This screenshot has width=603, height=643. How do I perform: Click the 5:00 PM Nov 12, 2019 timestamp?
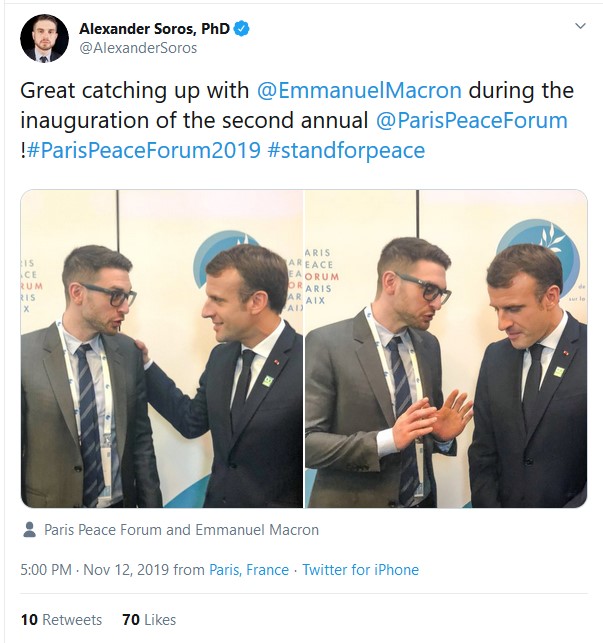pyautogui.click(x=95, y=570)
